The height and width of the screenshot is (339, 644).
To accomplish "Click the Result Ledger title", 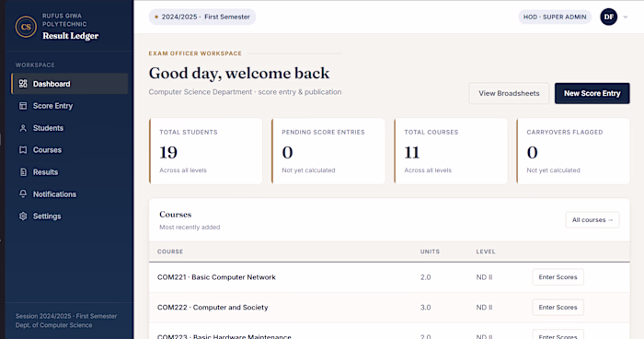I will (x=71, y=36).
